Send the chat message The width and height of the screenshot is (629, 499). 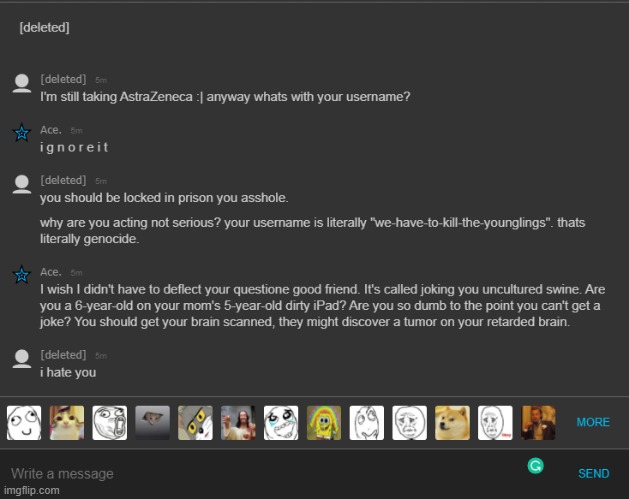point(594,473)
